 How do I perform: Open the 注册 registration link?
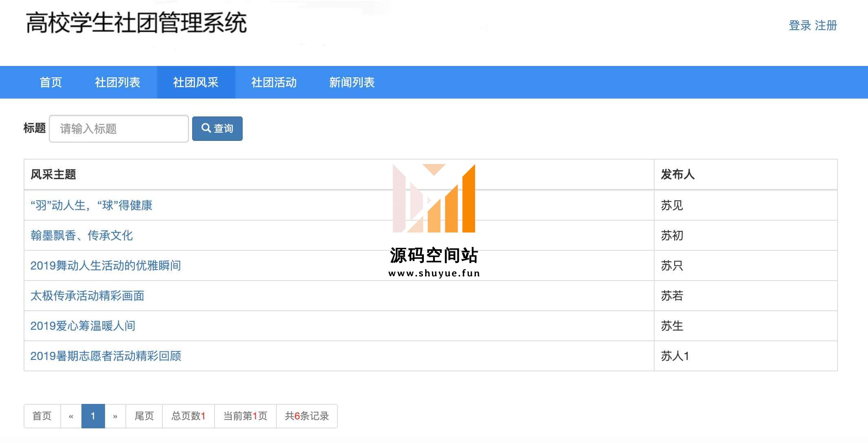826,25
